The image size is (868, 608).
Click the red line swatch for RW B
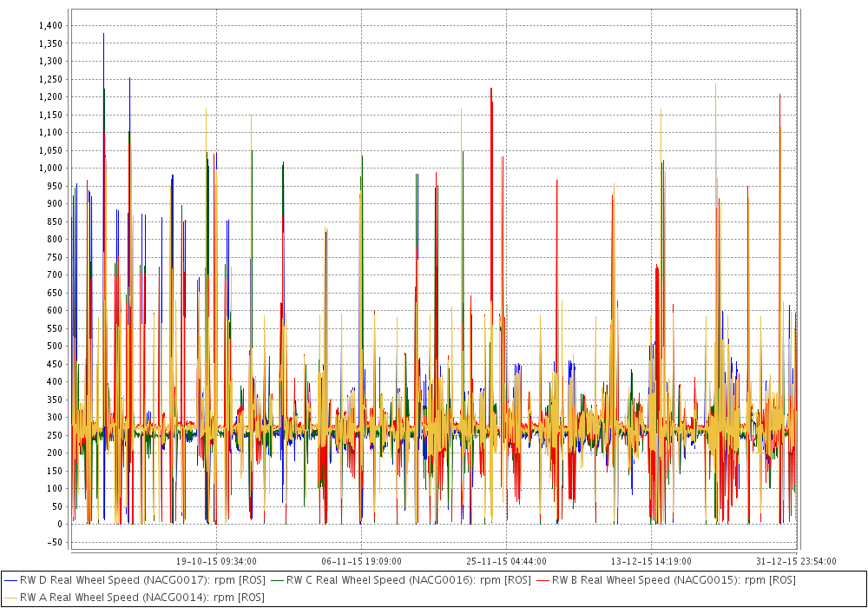tap(543, 580)
